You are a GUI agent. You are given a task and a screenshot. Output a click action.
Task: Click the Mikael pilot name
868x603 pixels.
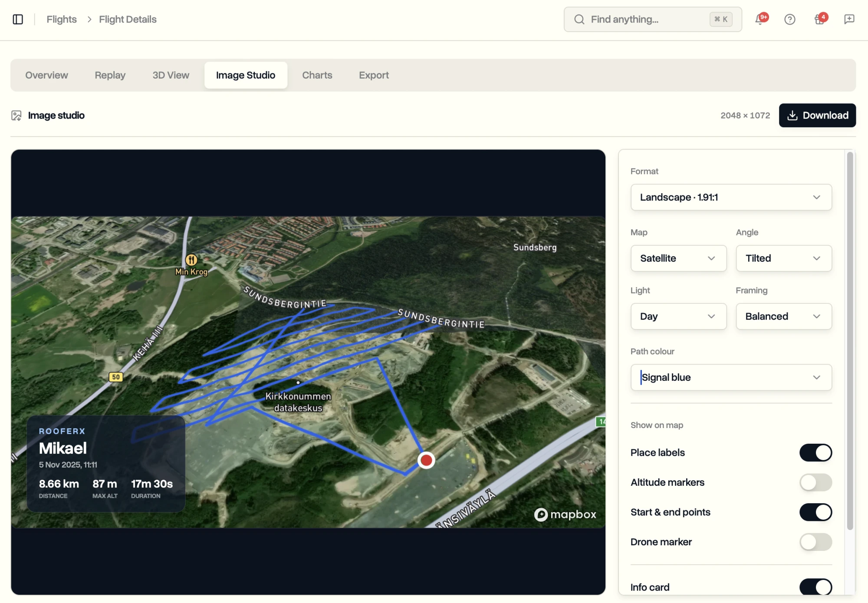63,448
